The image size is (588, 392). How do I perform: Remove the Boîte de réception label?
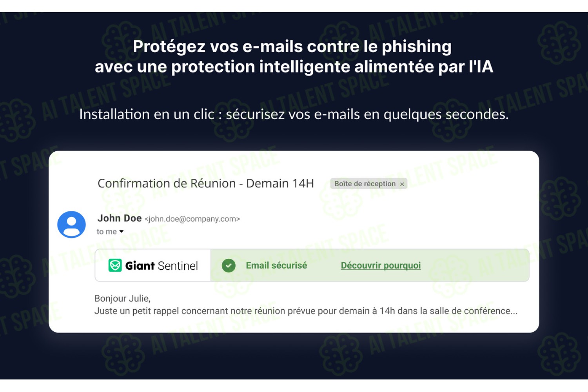pyautogui.click(x=402, y=184)
